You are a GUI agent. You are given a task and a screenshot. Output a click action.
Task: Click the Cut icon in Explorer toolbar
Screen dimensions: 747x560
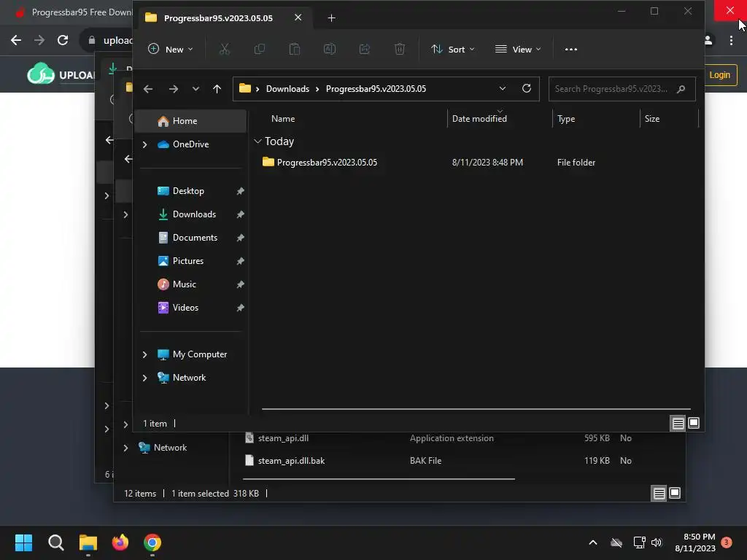[225, 49]
